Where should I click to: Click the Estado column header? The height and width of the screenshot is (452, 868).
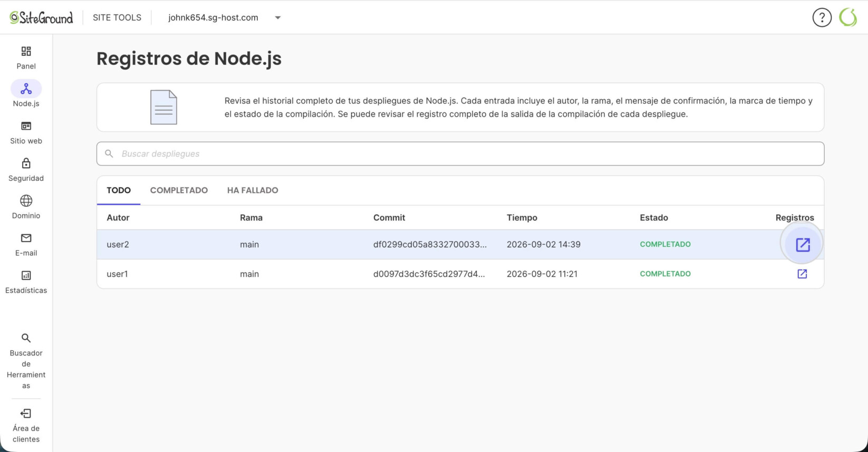pyautogui.click(x=654, y=217)
